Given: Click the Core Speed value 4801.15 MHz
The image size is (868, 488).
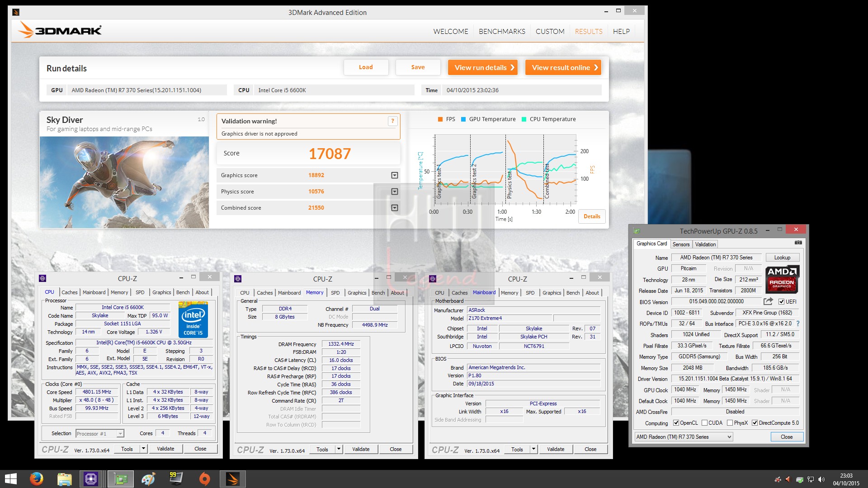Looking at the screenshot, I should click(x=97, y=392).
